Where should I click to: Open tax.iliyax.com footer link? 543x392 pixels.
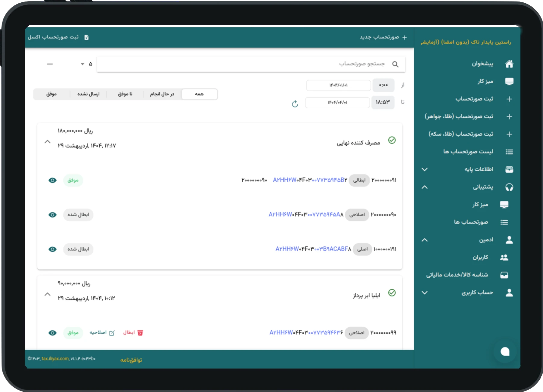click(x=55, y=359)
